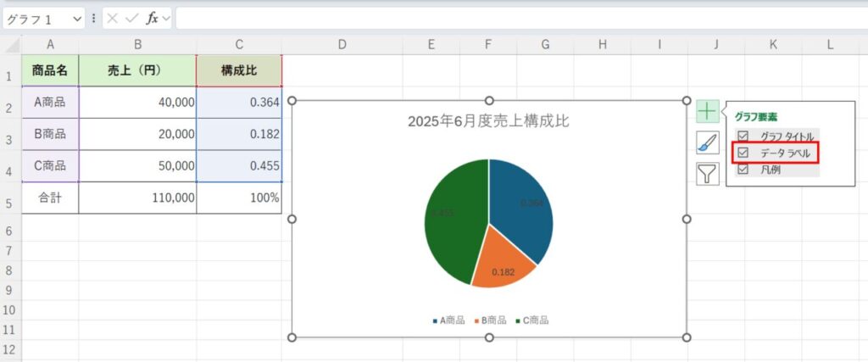Select column C header
This screenshot has height=362, width=868.
(239, 45)
